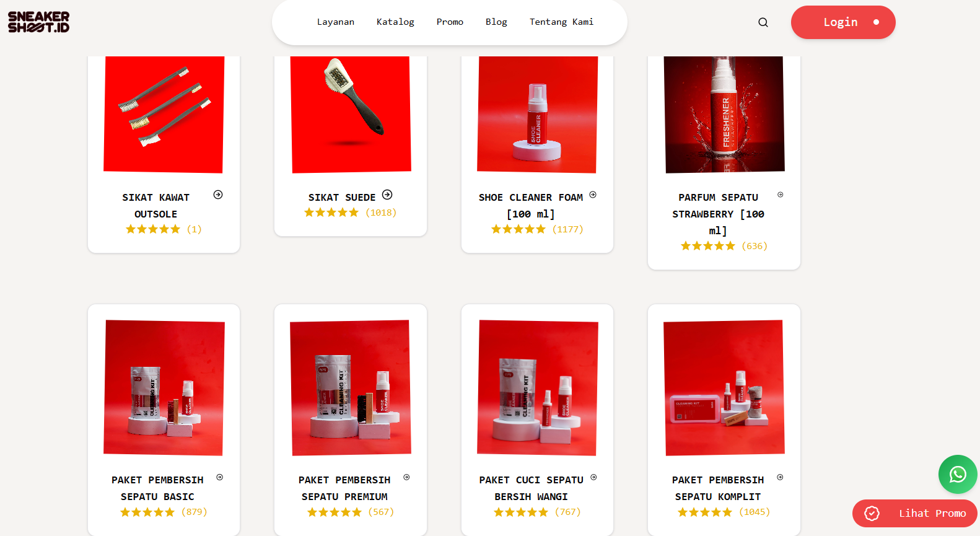Click the Lihat Promo button
This screenshot has width=980, height=536.
915,513
